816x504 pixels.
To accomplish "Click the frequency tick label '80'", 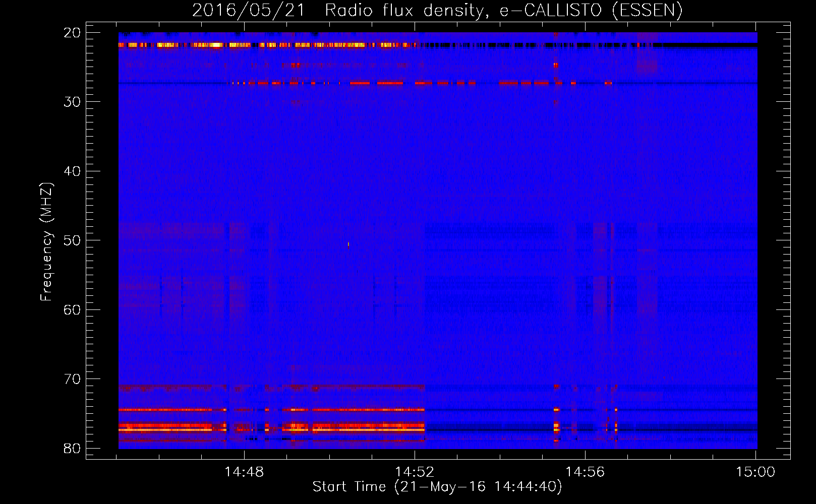I will pos(72,448).
